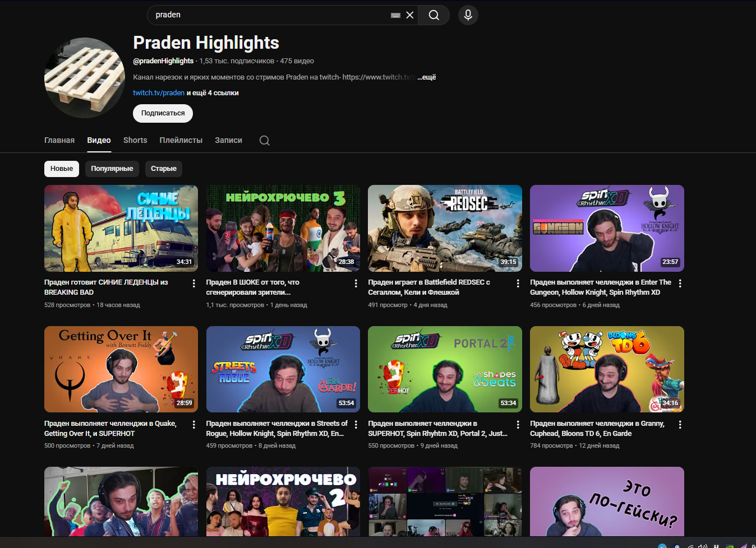Click in the search field containing praden

point(269,15)
